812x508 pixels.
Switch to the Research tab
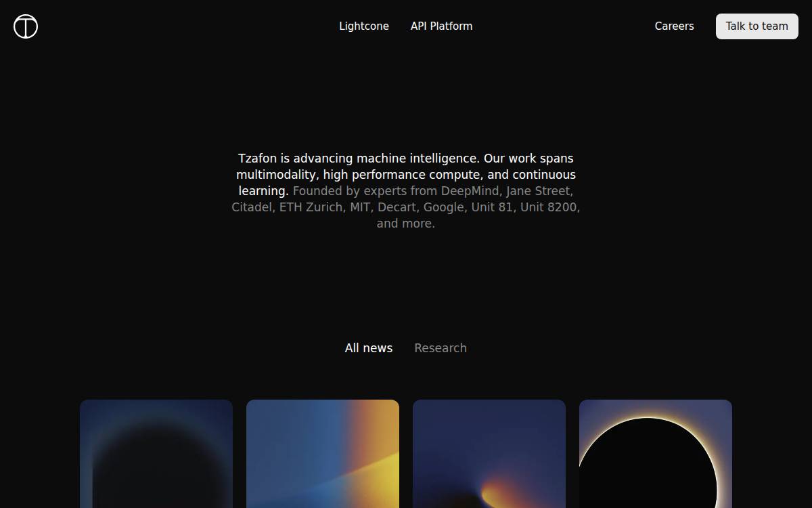tap(441, 348)
